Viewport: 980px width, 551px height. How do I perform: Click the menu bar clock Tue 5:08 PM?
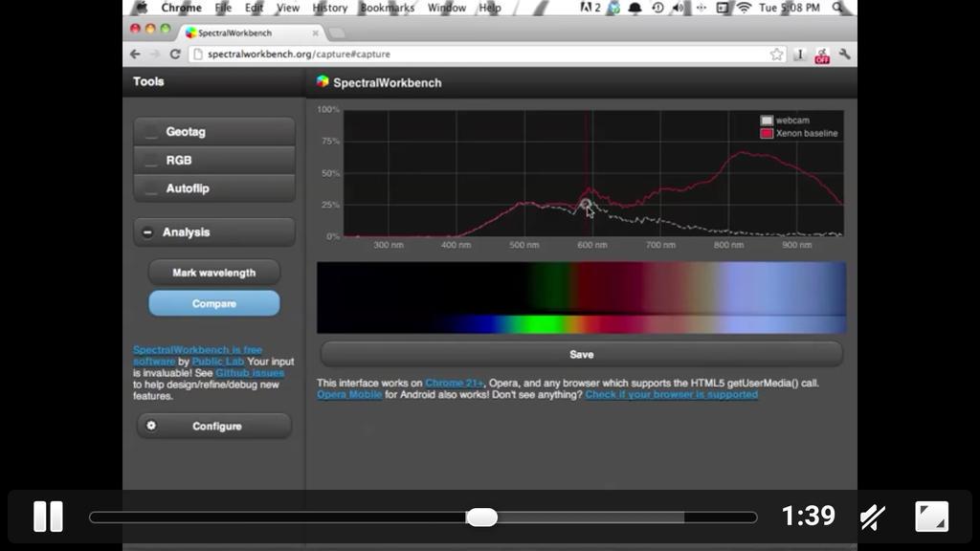pyautogui.click(x=790, y=8)
